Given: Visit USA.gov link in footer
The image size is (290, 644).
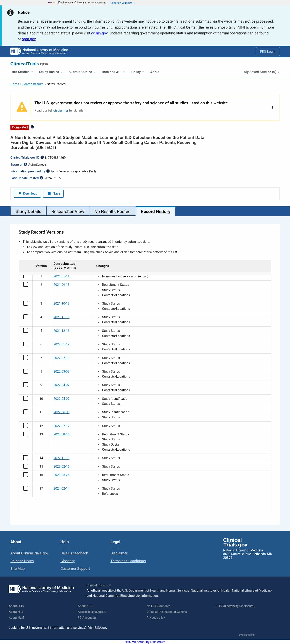Looking at the screenshot, I should point(98,628).
